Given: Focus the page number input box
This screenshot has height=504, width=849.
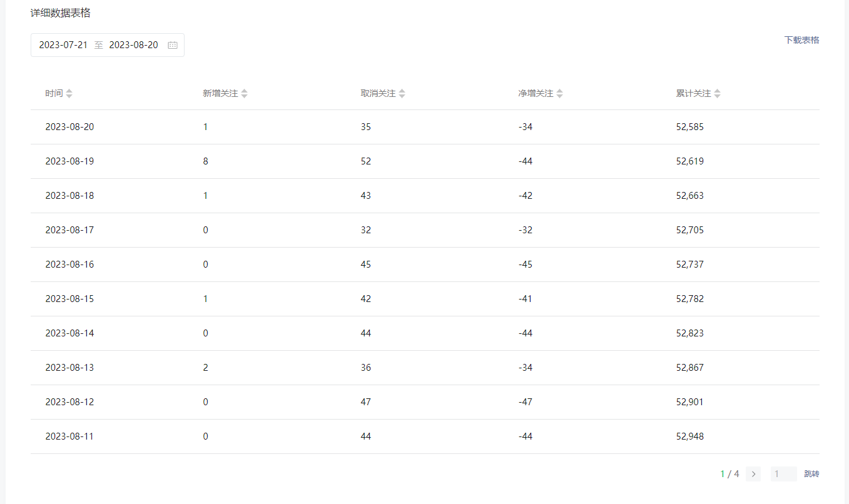Looking at the screenshot, I should tap(783, 474).
